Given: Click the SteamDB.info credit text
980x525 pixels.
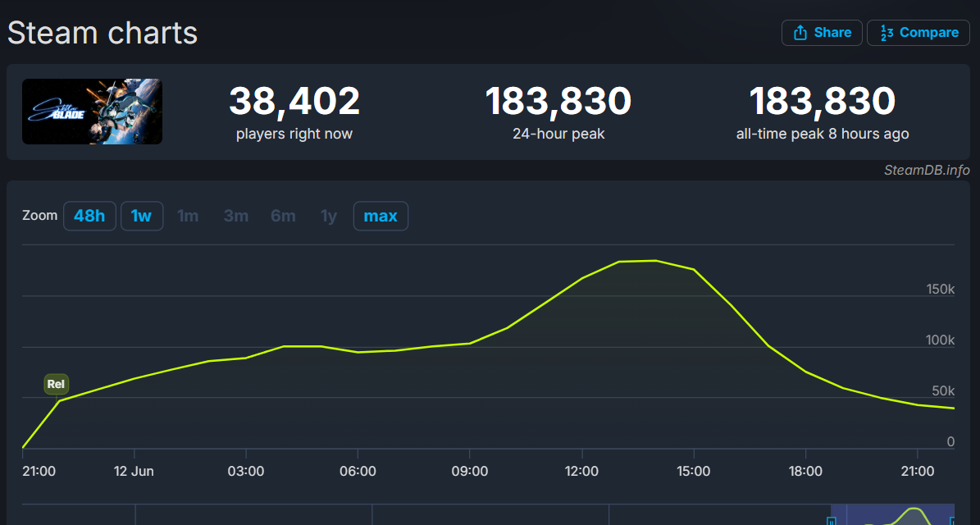Looking at the screenshot, I should click(927, 170).
